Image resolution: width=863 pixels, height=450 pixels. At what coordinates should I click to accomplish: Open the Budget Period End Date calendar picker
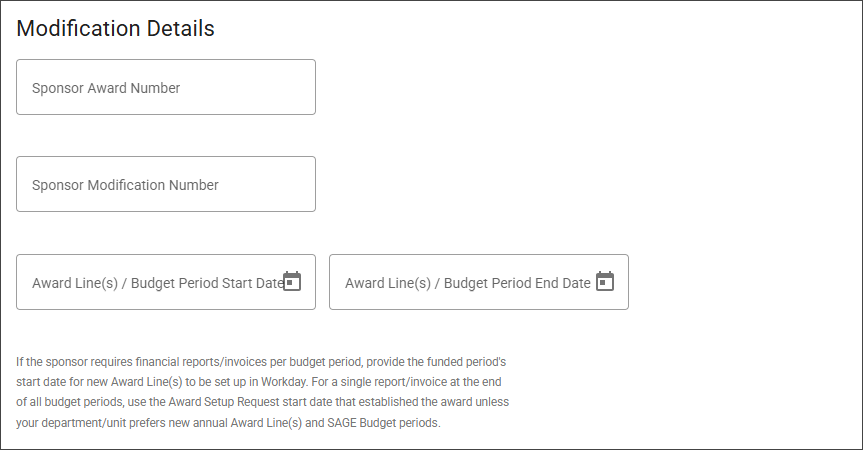pyautogui.click(x=605, y=281)
